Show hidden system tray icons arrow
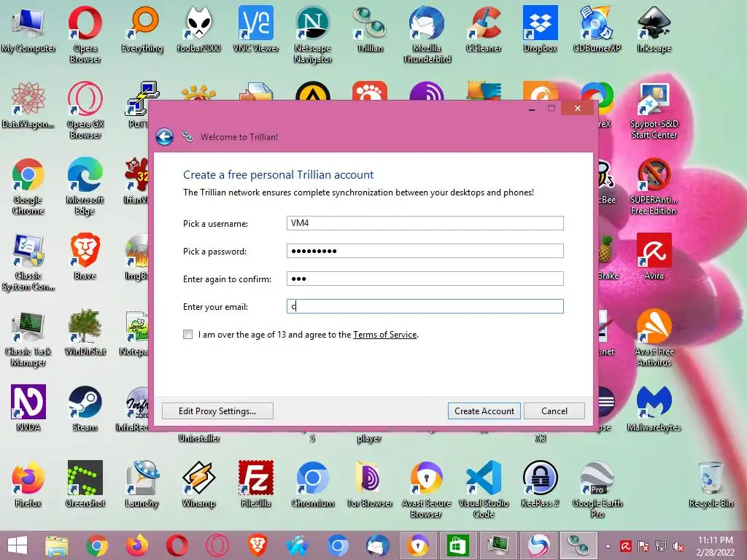This screenshot has height=560, width=747. click(x=608, y=546)
